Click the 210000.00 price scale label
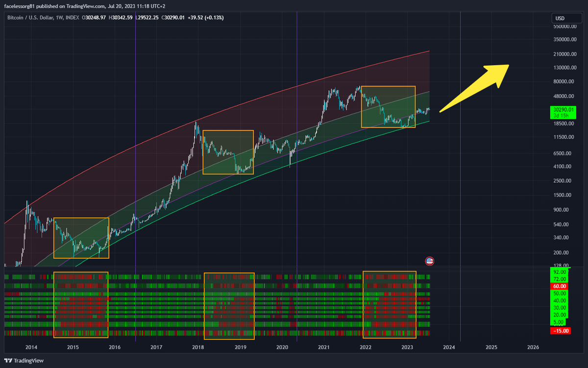Image resolution: width=588 pixels, height=368 pixels. 564,54
